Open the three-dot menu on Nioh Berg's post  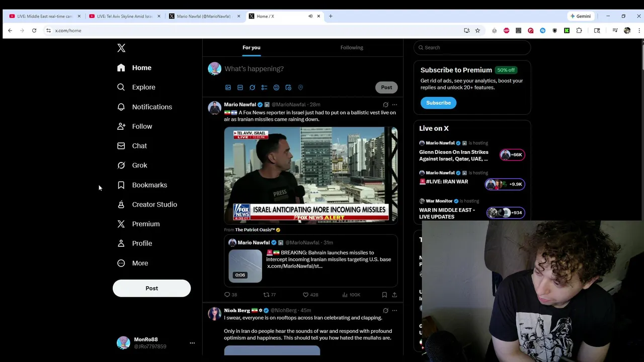pos(394,311)
